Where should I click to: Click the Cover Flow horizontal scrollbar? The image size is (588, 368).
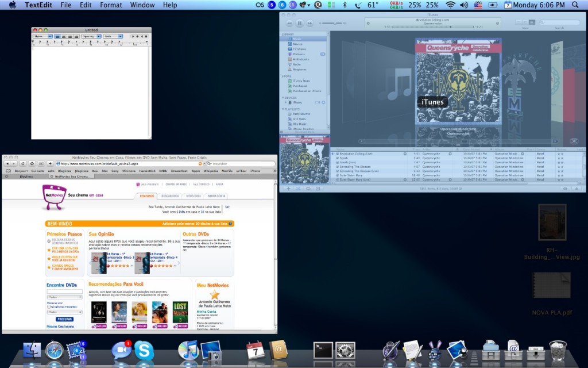[x=458, y=141]
